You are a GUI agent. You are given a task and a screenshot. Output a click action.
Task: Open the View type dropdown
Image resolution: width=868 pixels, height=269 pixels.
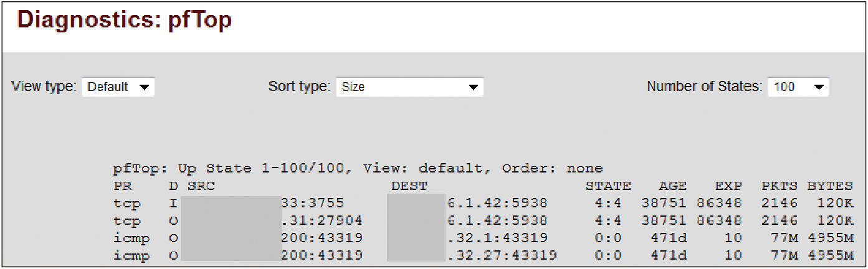[118, 87]
